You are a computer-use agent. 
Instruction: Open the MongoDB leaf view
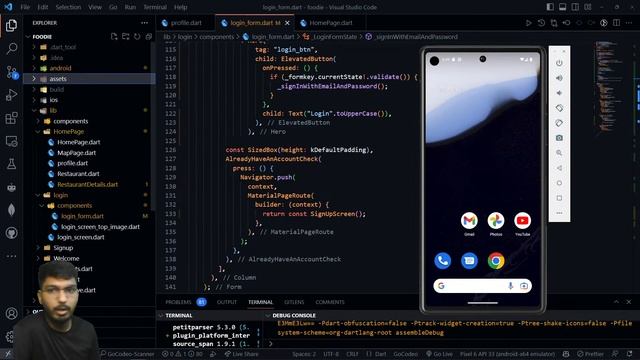(x=11, y=210)
